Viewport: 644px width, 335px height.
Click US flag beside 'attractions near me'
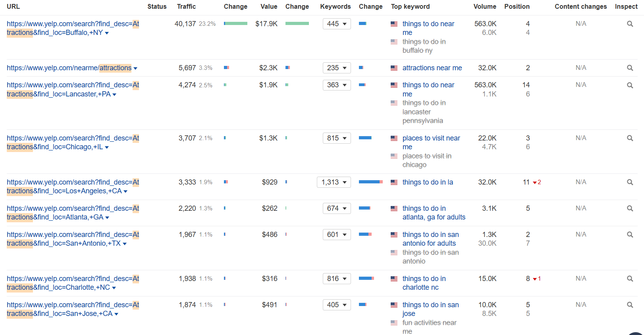click(x=394, y=68)
